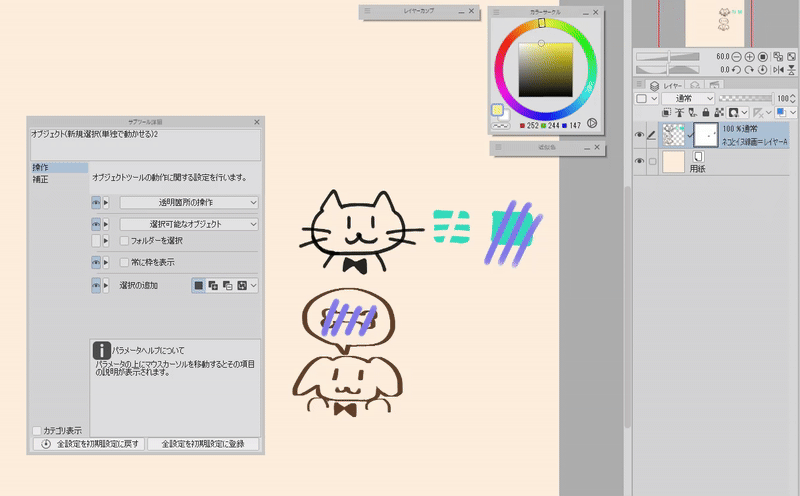Switch to the レイヤー tab
Screen dimensions: 800x496
coord(666,85)
